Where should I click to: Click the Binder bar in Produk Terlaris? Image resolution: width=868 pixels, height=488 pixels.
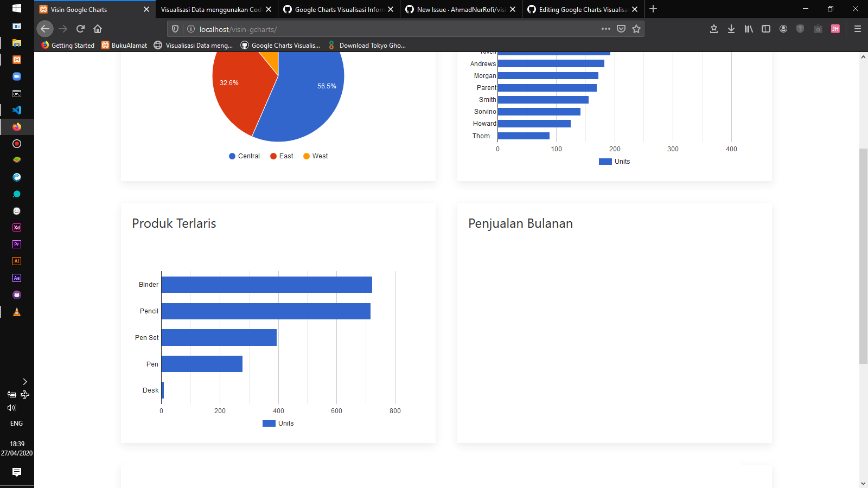267,285
